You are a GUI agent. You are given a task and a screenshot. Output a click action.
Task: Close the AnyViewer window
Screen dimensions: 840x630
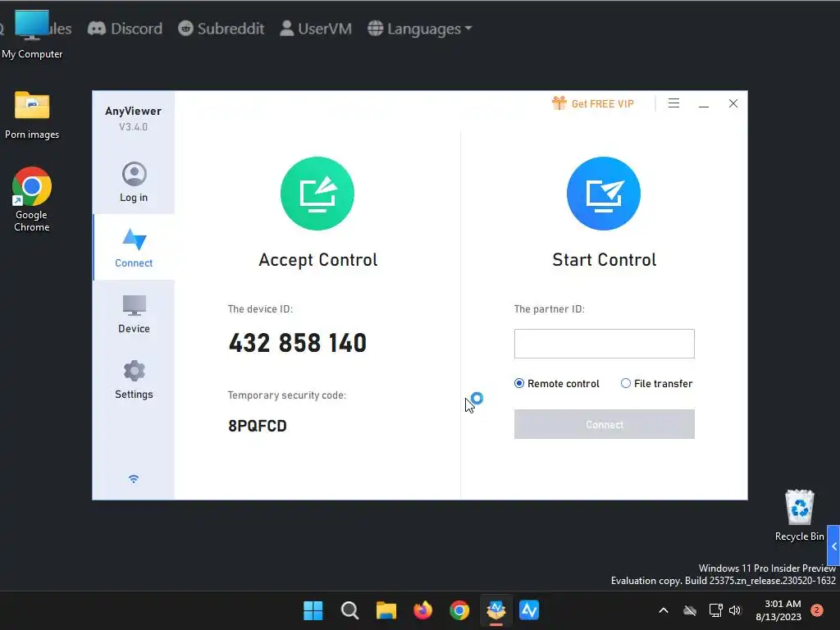tap(733, 103)
